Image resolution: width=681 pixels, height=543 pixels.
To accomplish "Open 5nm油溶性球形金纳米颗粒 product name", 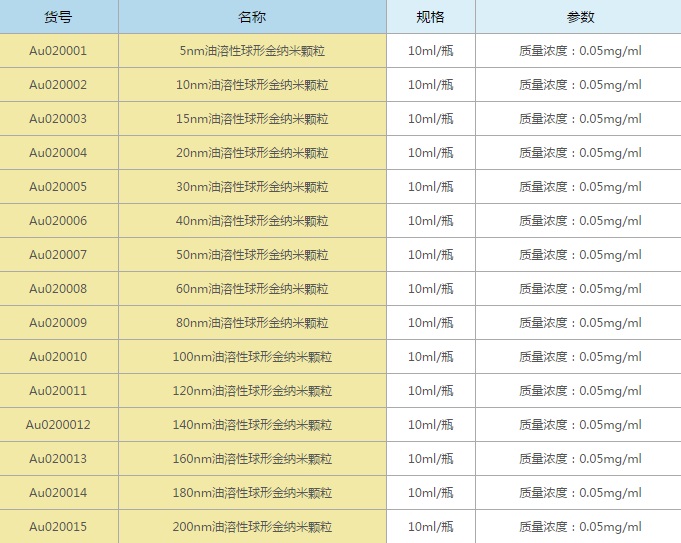I will [253, 51].
